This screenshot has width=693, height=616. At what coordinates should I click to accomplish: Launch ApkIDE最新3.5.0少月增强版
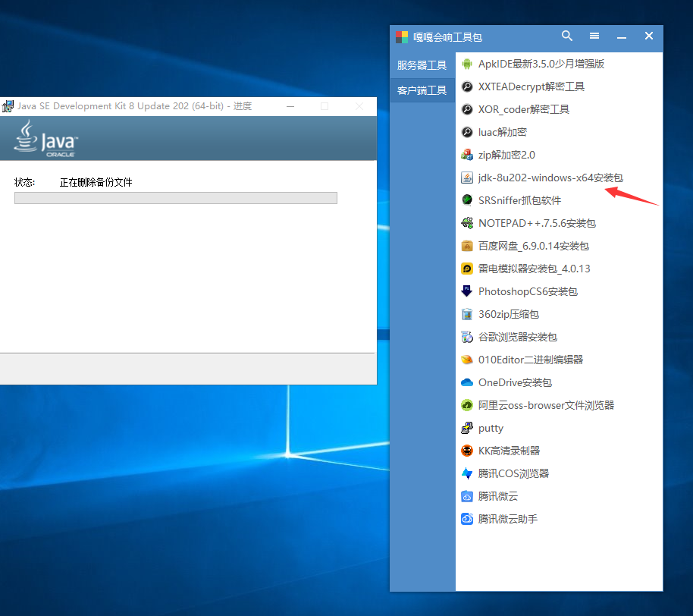click(541, 64)
